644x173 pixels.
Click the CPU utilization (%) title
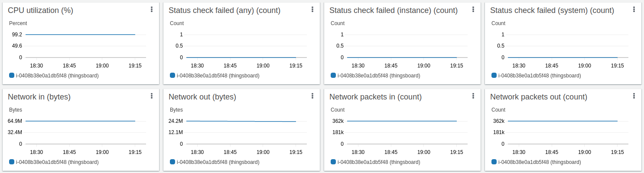(x=39, y=10)
